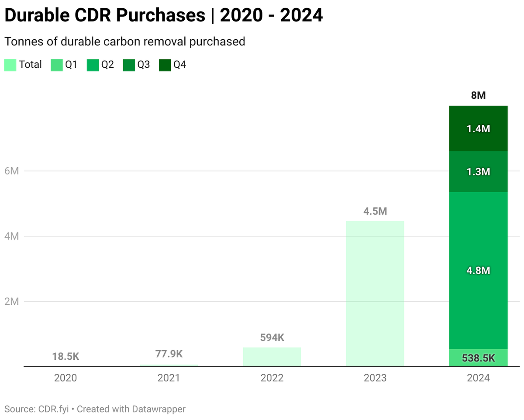Select the dark green Q4 segment labeled 1.4M
This screenshot has width=524, height=420.
point(478,128)
